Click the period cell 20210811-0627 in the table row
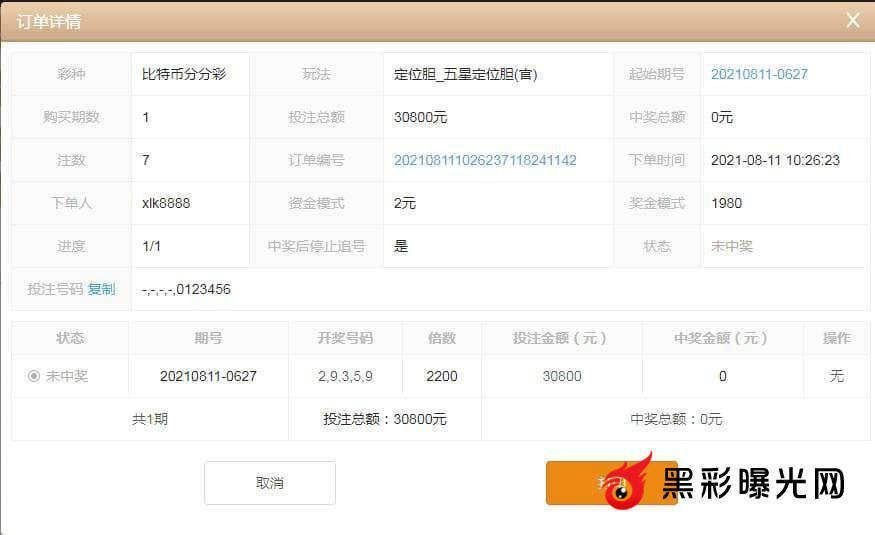875x535 pixels. (208, 376)
